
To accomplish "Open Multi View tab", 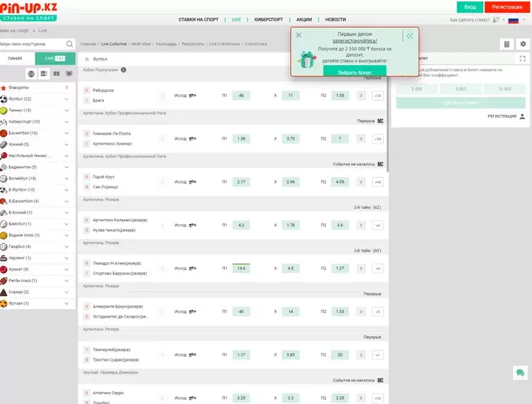I will (x=141, y=44).
